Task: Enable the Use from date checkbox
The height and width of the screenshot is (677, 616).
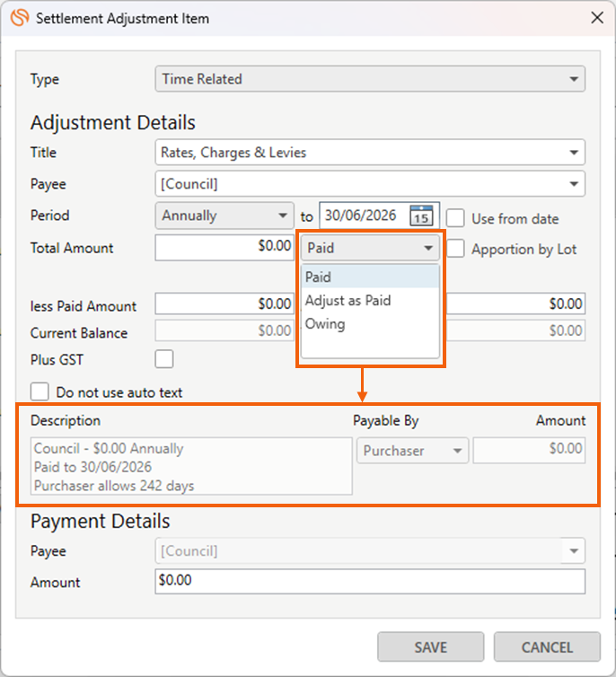Action: click(456, 218)
